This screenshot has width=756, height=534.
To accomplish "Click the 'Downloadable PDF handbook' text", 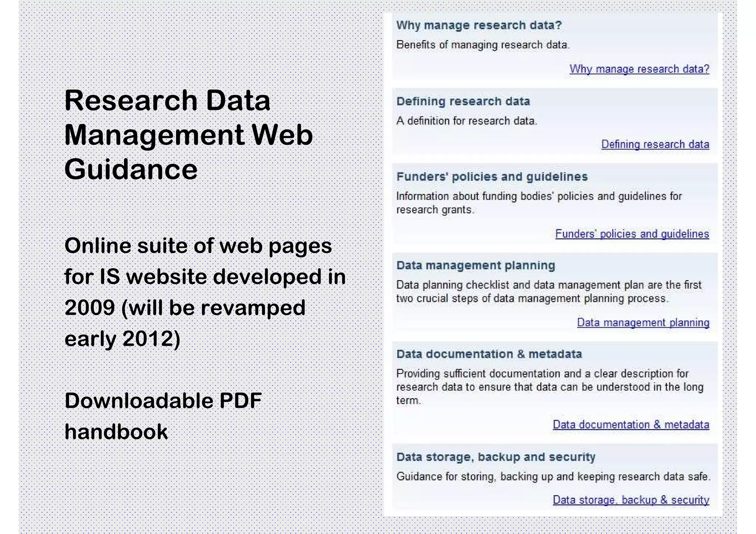I will [163, 416].
